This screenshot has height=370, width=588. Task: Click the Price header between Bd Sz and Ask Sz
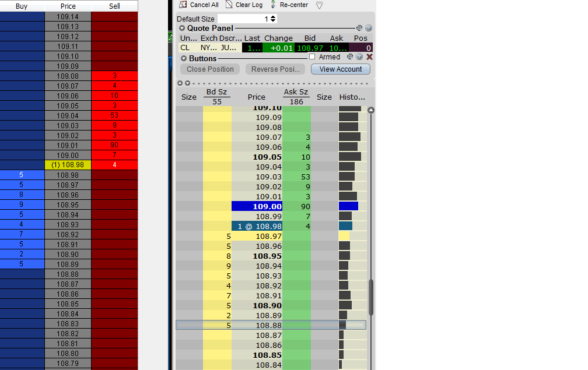257,97
